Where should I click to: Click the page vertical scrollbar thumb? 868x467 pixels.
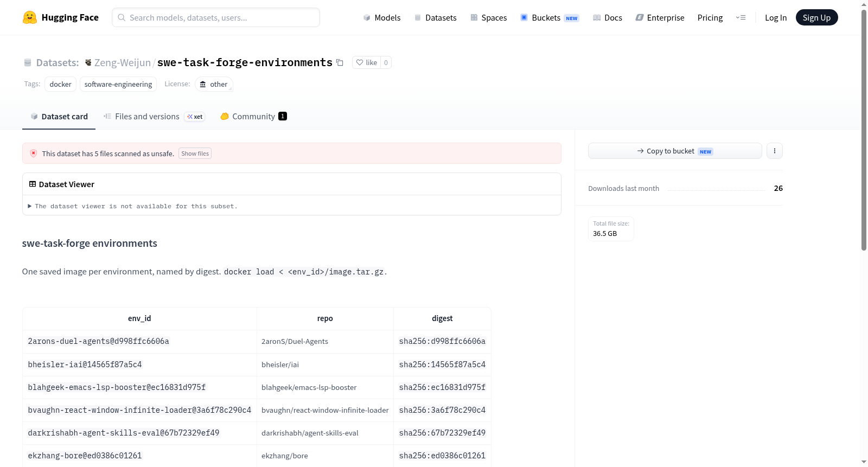tap(864, 130)
